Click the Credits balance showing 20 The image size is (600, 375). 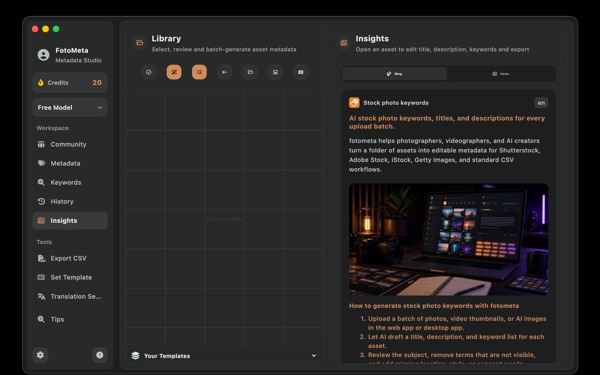pos(70,83)
